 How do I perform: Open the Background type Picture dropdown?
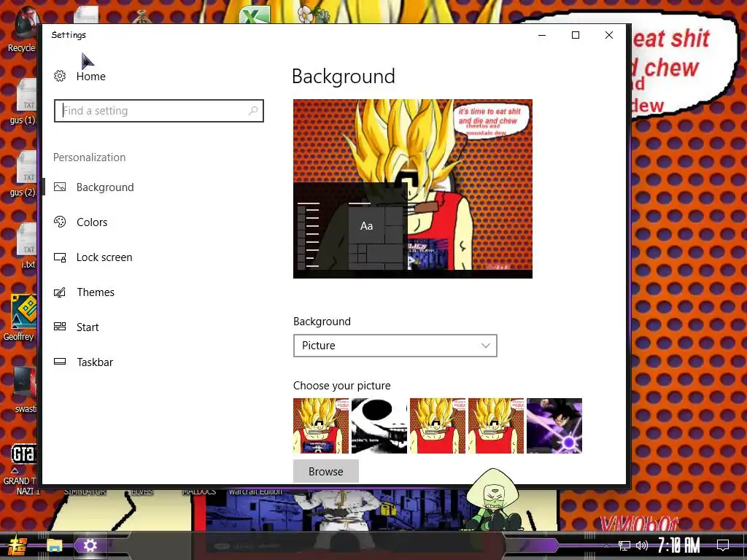click(x=395, y=346)
